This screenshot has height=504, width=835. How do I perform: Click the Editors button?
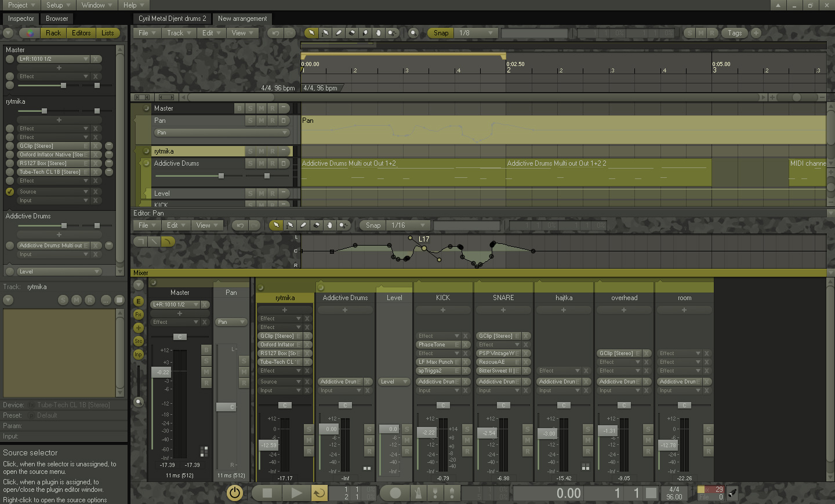pos(81,33)
